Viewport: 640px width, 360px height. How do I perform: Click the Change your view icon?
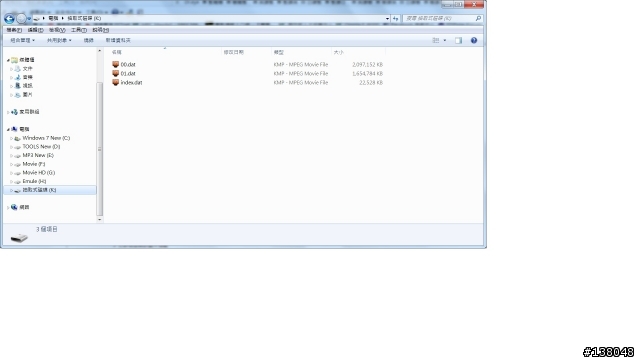(x=436, y=40)
